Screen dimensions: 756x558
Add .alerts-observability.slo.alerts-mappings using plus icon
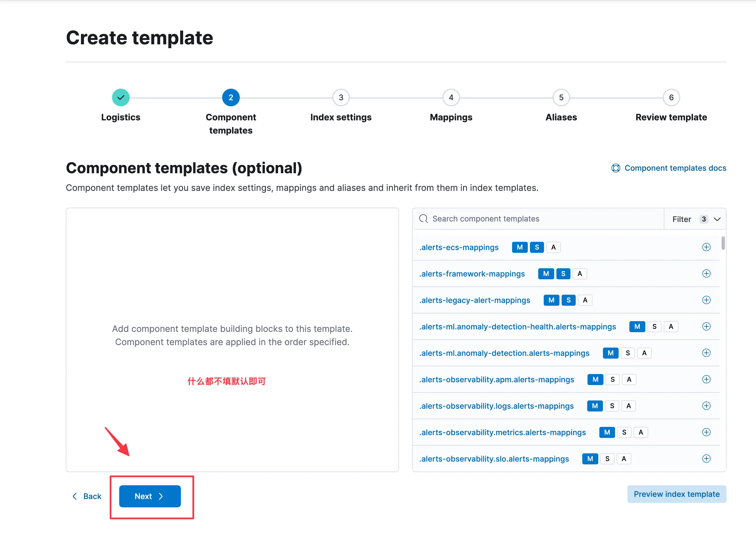pos(706,458)
